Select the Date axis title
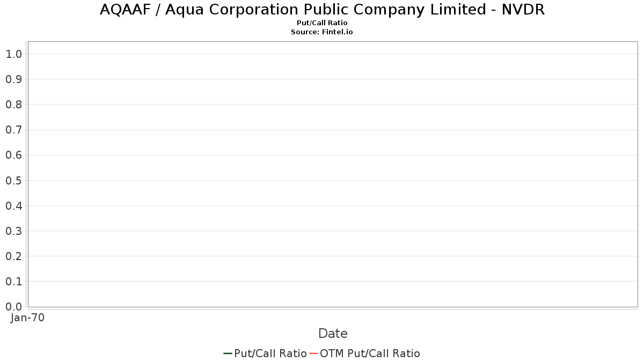Screen dimensions: 644x362 (x=333, y=334)
